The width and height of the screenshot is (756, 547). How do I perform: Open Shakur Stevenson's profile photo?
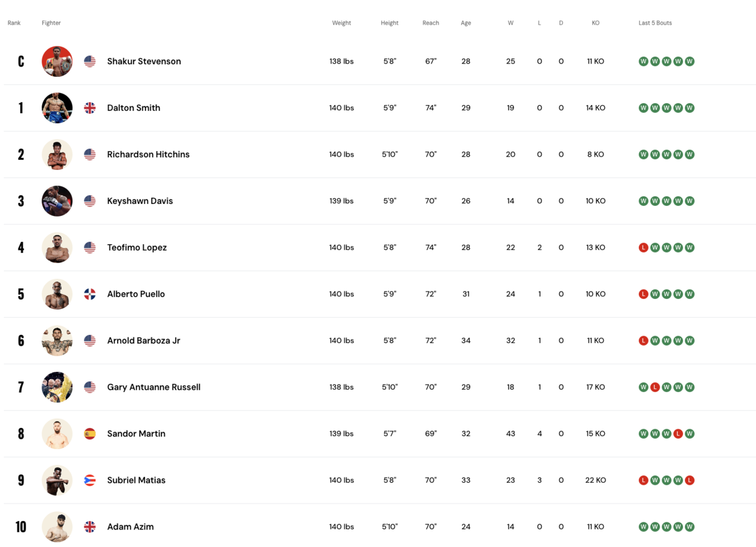coord(57,62)
